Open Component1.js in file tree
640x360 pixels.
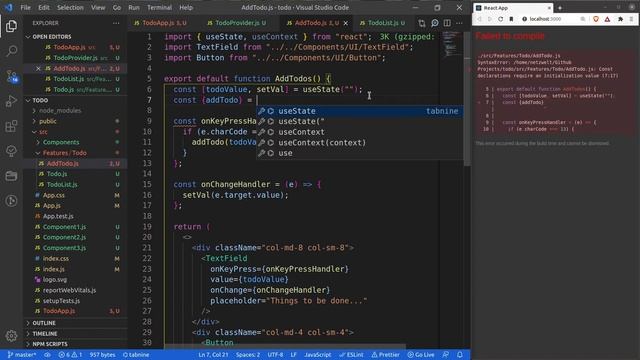64,227
